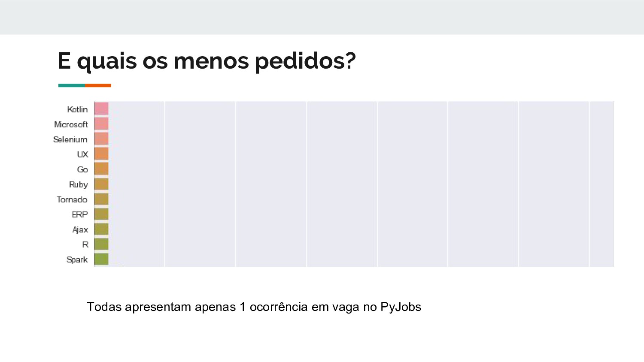Click the Kotlin pink bar
The height and width of the screenshot is (362, 644).
101,109
